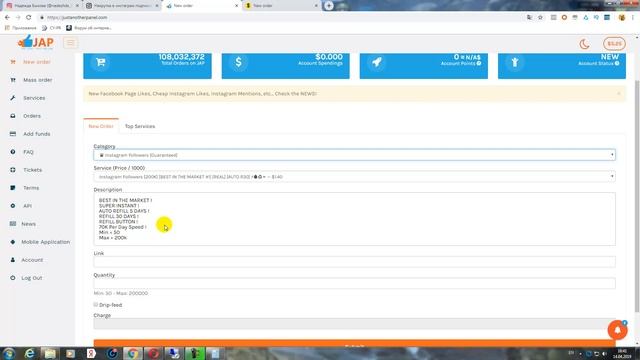
Task: Open Orders page in sidebar
Action: 32,116
